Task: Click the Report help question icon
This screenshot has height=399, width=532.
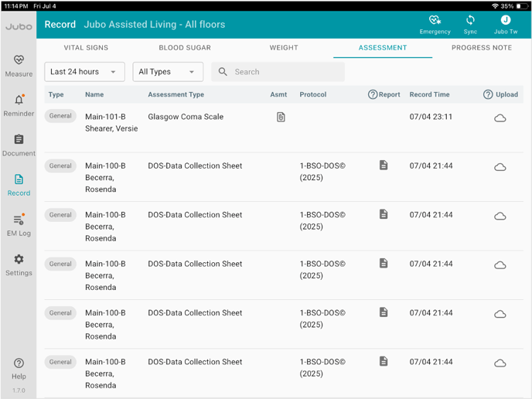Action: point(373,94)
